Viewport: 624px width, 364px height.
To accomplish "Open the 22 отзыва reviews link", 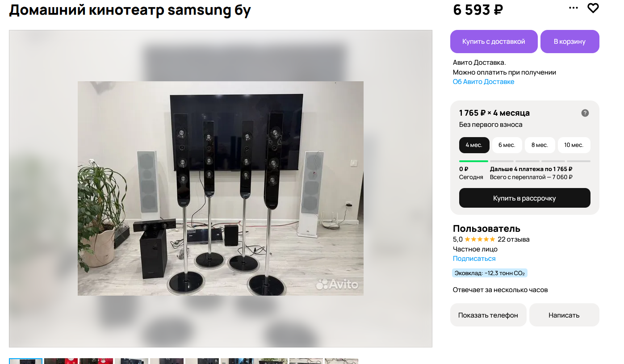I will [x=514, y=239].
